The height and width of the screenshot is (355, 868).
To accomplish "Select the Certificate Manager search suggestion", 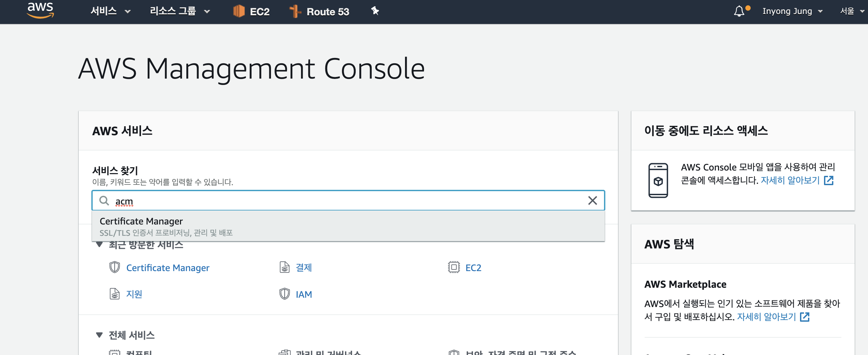I will (x=348, y=226).
